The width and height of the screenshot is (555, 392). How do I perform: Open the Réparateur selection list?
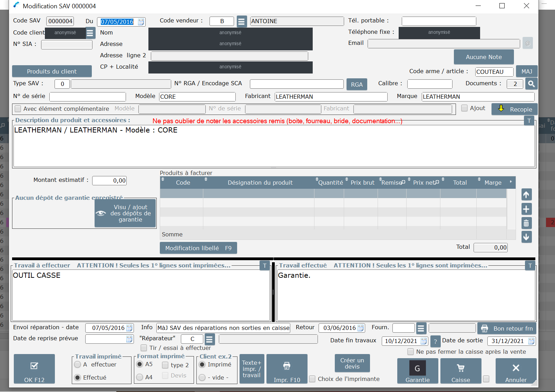click(210, 339)
